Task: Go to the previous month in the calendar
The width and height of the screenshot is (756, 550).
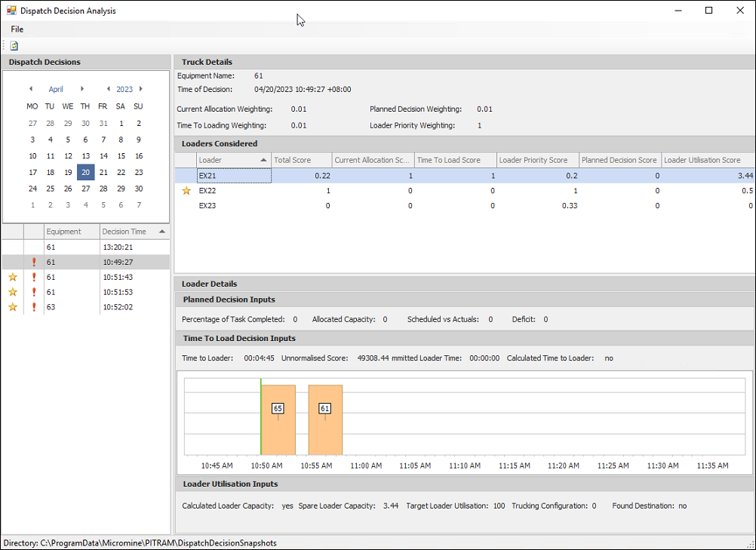Action: [31, 89]
